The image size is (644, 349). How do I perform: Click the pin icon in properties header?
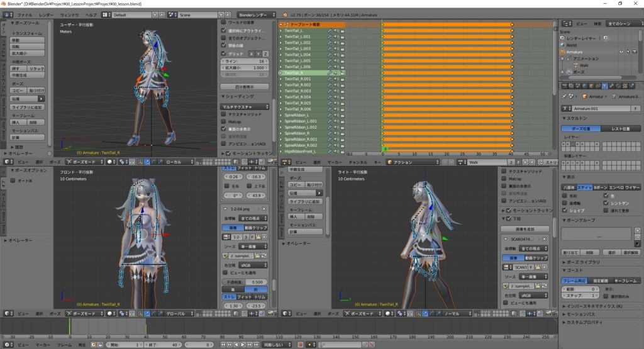(564, 97)
